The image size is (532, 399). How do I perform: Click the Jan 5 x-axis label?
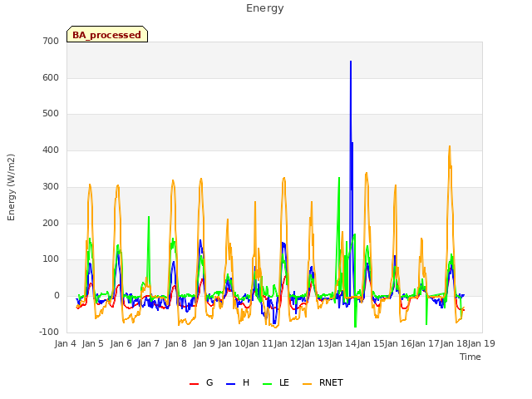pyautogui.click(x=93, y=343)
